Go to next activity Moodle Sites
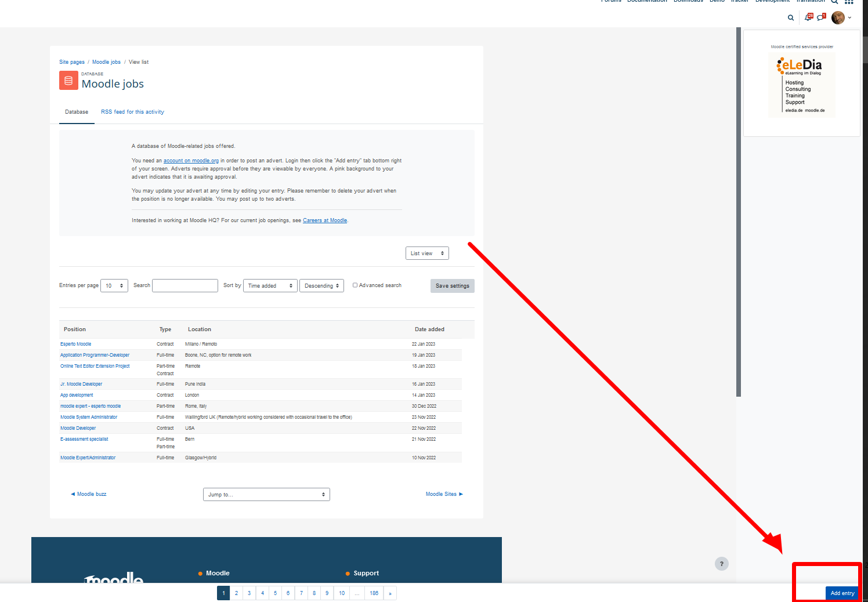The height and width of the screenshot is (602, 868). (444, 494)
